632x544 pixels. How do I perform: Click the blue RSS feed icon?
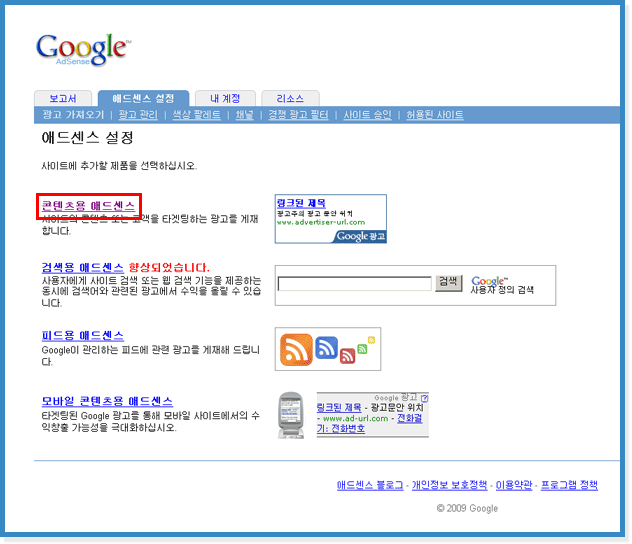click(x=326, y=347)
